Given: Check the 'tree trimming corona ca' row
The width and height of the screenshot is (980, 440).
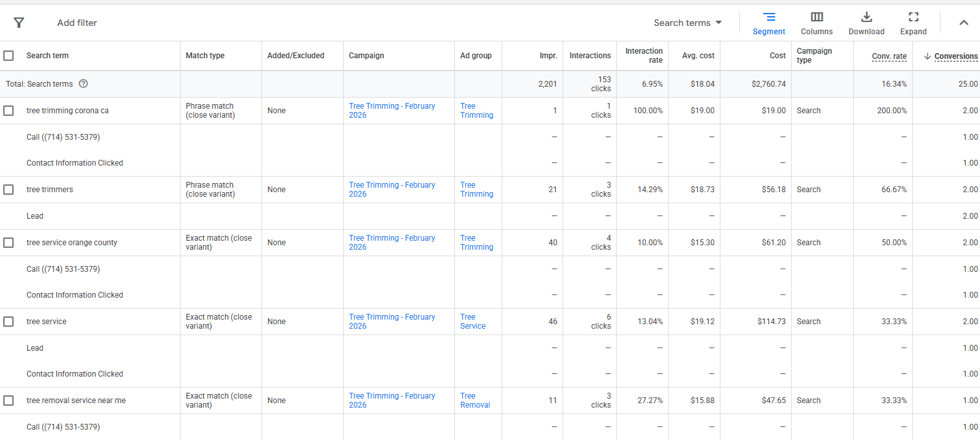Looking at the screenshot, I should click(x=8, y=111).
